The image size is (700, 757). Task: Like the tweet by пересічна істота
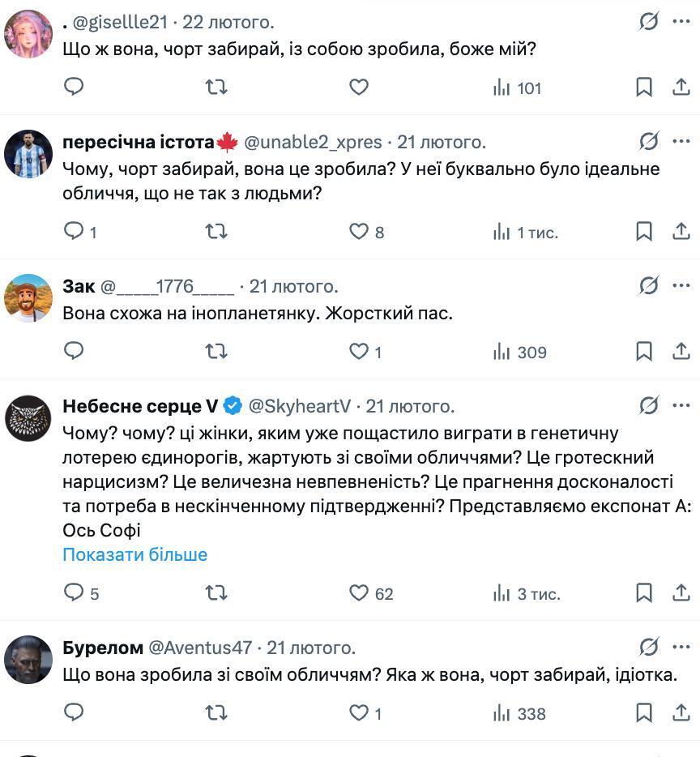[358, 233]
